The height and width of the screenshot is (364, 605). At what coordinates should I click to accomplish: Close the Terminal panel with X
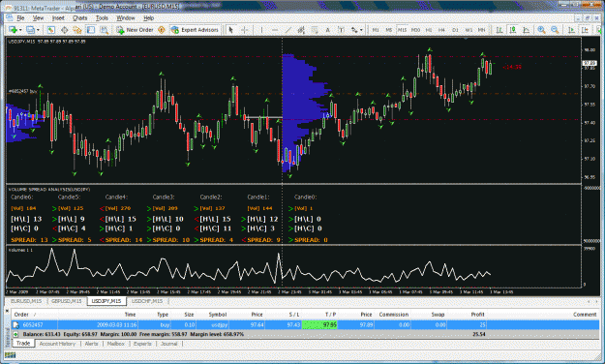pyautogui.click(x=7, y=310)
